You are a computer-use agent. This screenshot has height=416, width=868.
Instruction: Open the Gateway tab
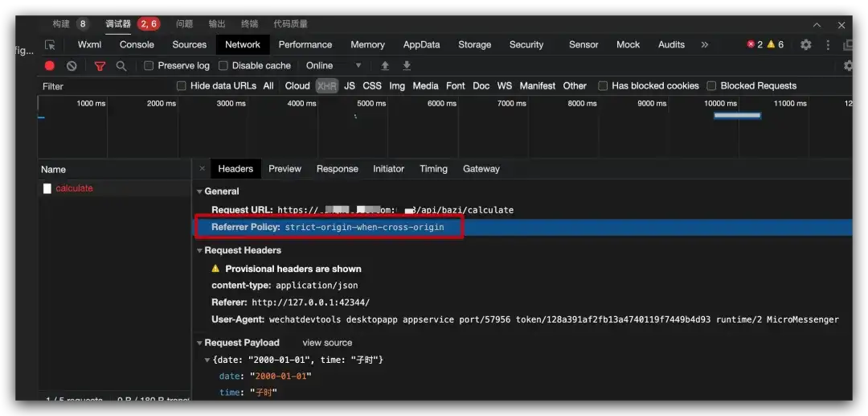tap(481, 169)
